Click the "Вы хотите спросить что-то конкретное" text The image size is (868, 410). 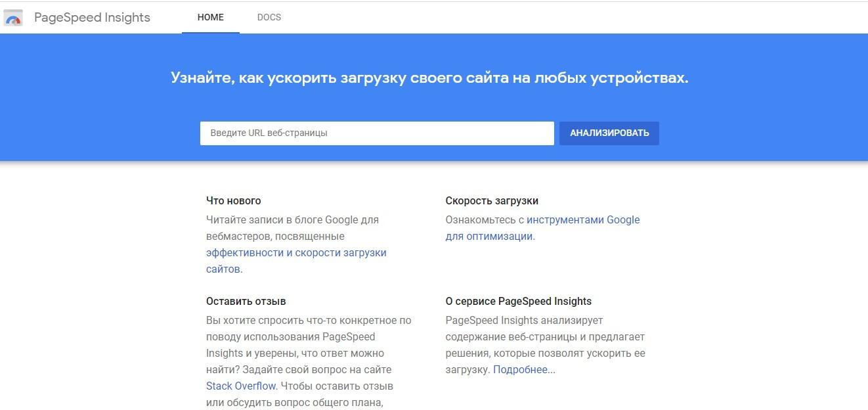309,321
